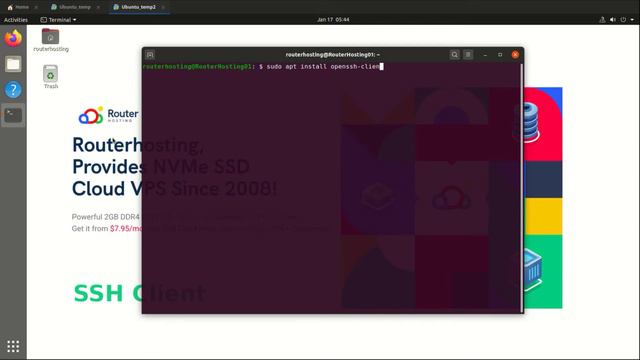Close the terminal window

[515, 55]
